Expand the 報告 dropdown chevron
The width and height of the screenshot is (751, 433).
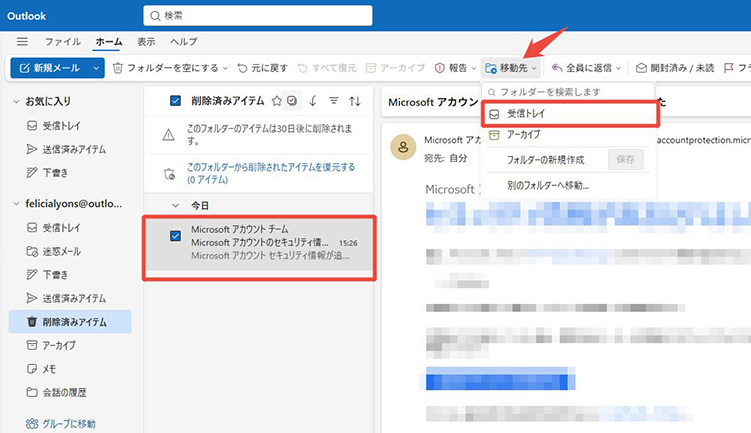474,68
